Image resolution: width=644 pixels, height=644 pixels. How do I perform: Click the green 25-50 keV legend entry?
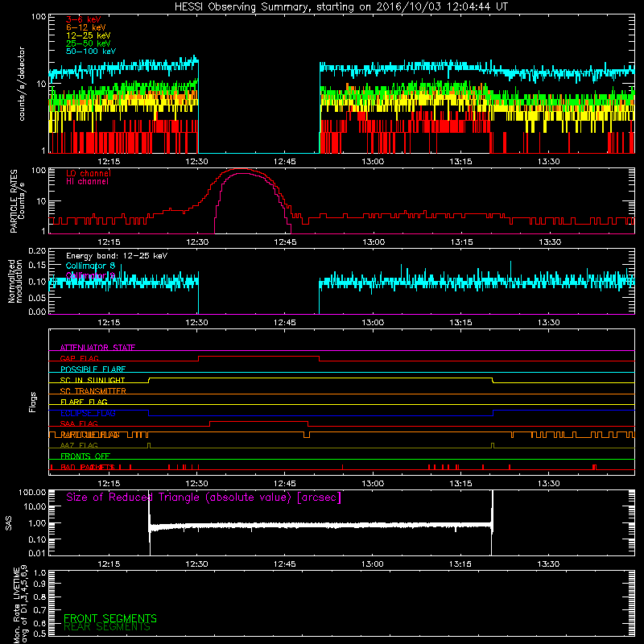89,43
